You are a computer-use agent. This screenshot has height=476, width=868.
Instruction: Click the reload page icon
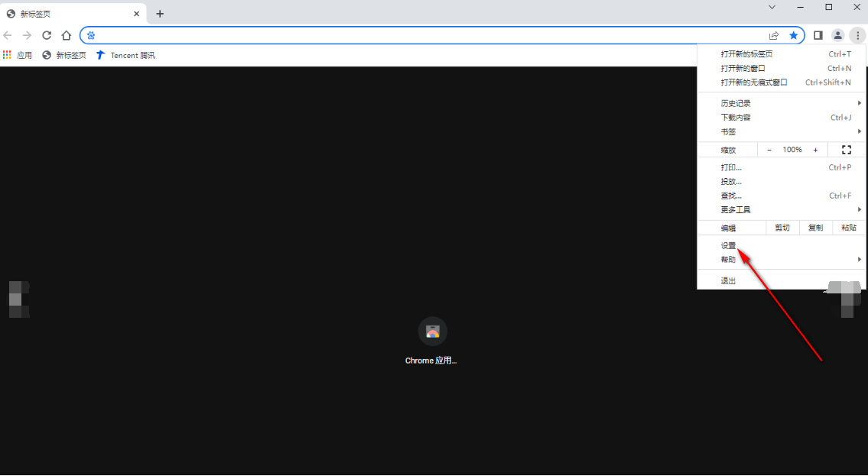click(x=47, y=35)
